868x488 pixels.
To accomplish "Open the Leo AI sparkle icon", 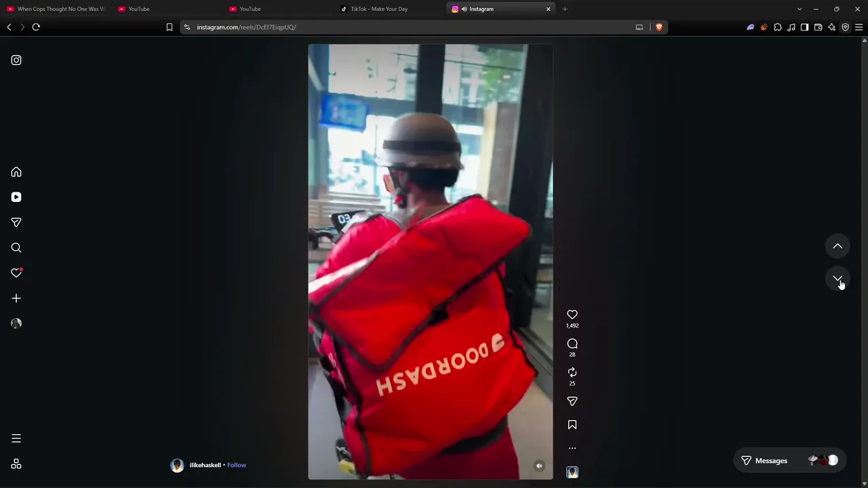I will [x=832, y=27].
